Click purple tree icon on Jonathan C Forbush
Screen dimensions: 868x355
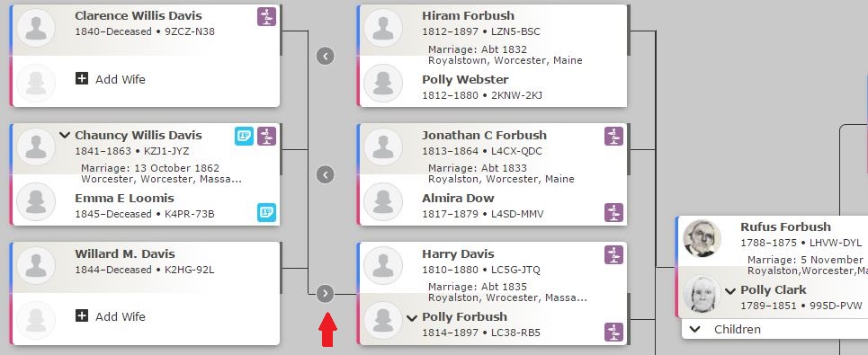(x=613, y=136)
